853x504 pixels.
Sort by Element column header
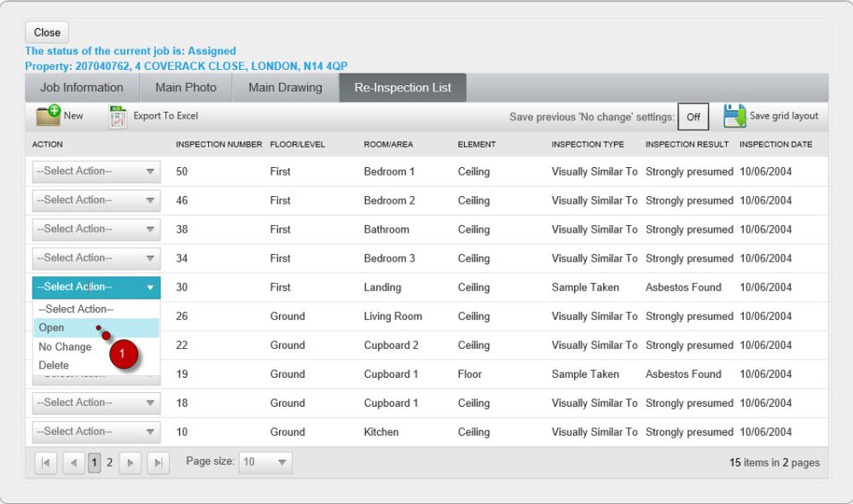click(477, 144)
